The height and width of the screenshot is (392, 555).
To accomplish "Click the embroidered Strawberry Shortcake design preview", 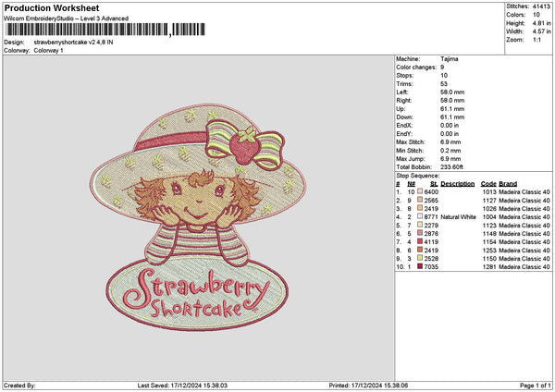I will (x=198, y=217).
